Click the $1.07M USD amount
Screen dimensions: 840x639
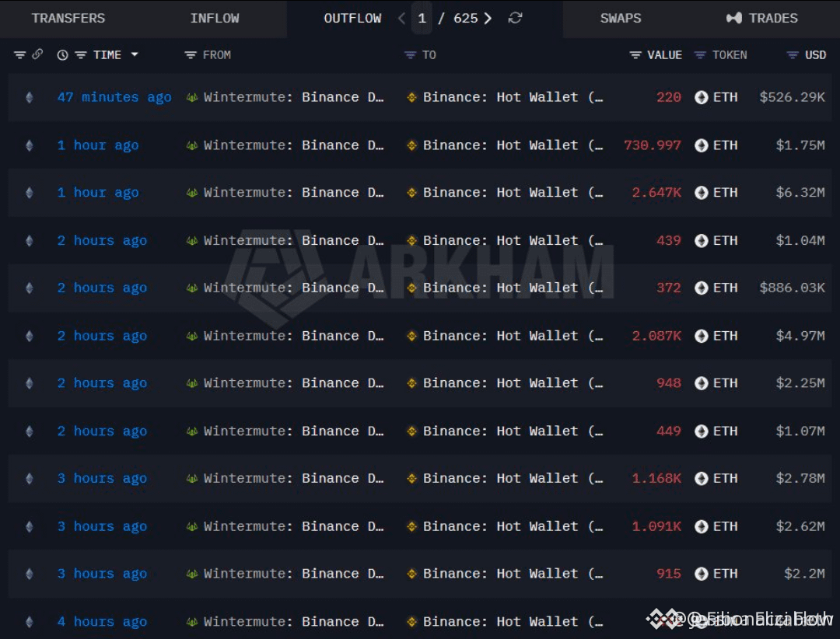pos(800,431)
